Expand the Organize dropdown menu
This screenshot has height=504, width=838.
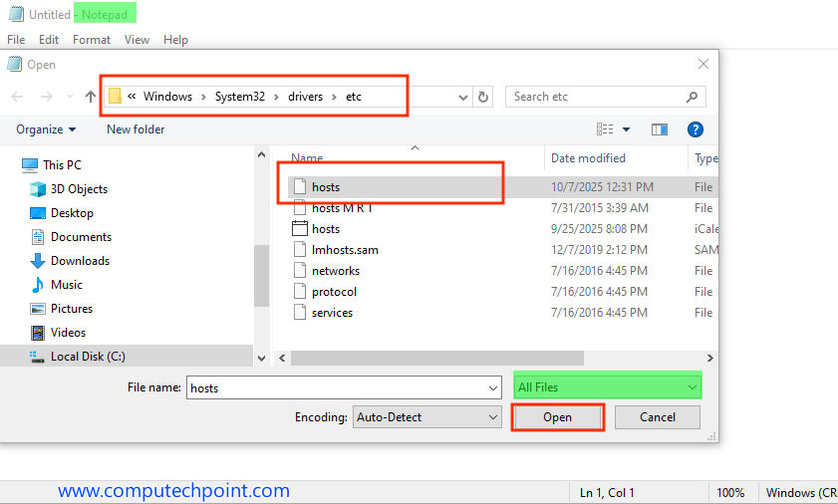[x=46, y=129]
